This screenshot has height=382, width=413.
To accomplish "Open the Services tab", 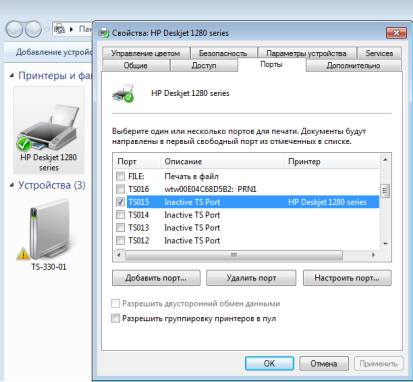I will pyautogui.click(x=379, y=53).
